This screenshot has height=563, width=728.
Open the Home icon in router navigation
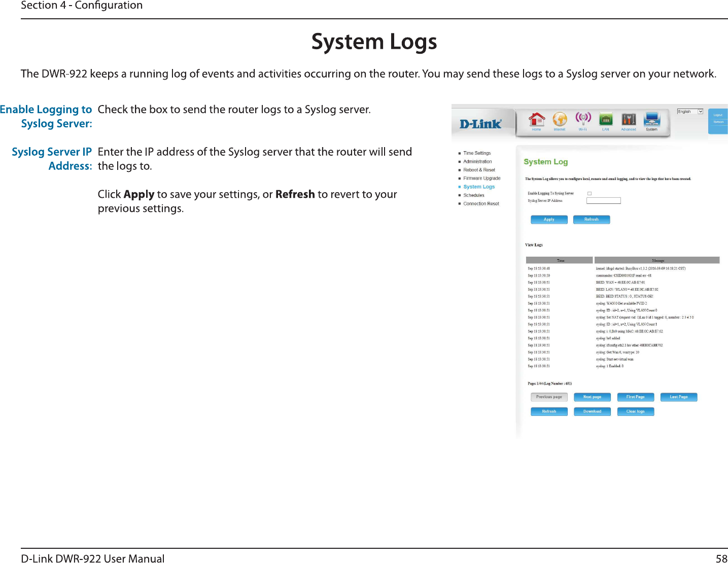[536, 121]
